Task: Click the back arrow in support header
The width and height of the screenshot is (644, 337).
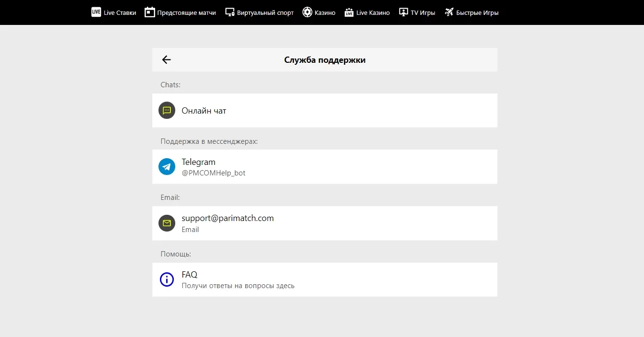Action: (166, 60)
